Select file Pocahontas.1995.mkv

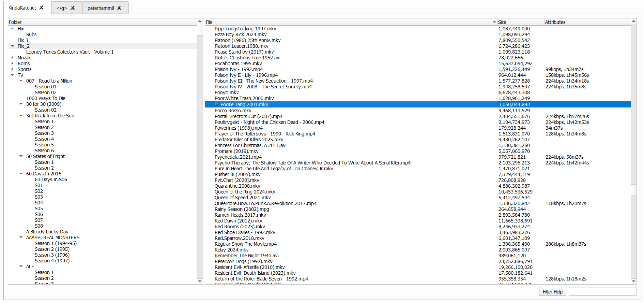point(238,63)
